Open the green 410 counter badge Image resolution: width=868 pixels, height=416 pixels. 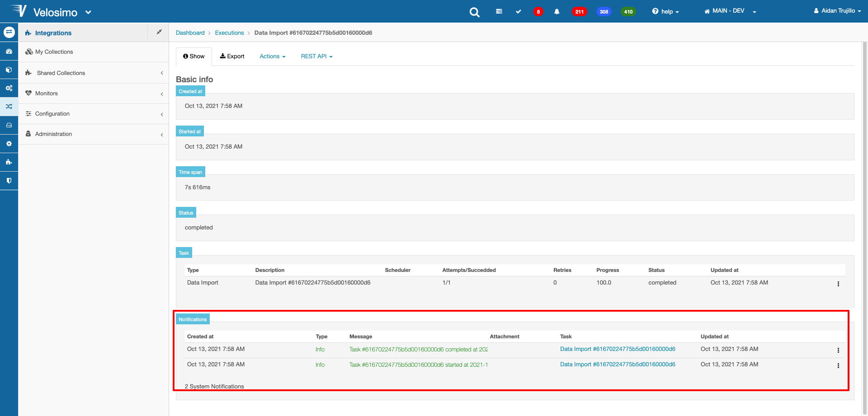pyautogui.click(x=628, y=12)
